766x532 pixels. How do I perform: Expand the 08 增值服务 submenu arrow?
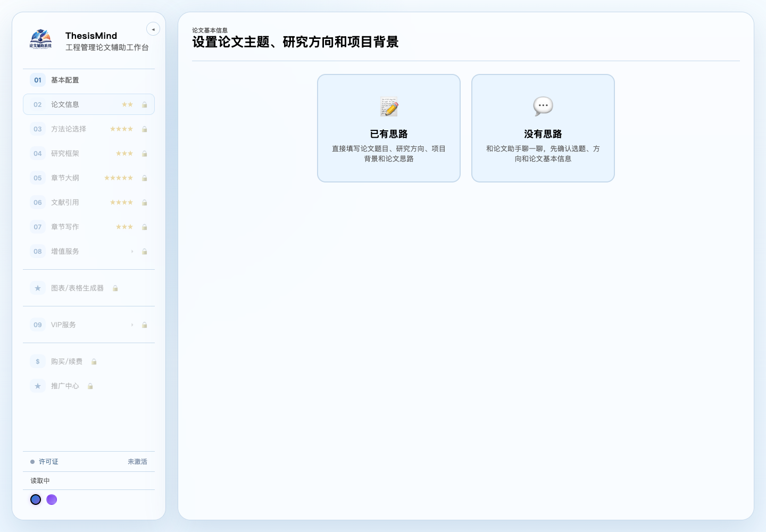pyautogui.click(x=132, y=251)
